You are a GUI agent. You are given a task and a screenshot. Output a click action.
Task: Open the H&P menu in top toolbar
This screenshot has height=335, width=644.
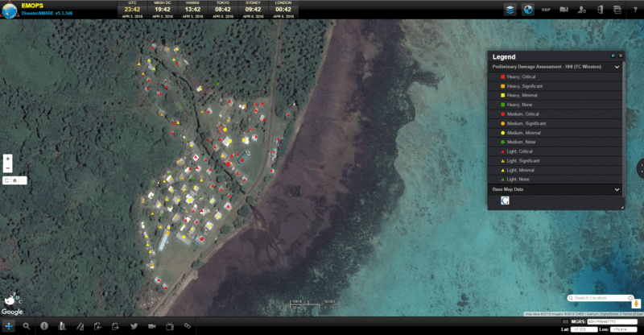pyautogui.click(x=545, y=10)
